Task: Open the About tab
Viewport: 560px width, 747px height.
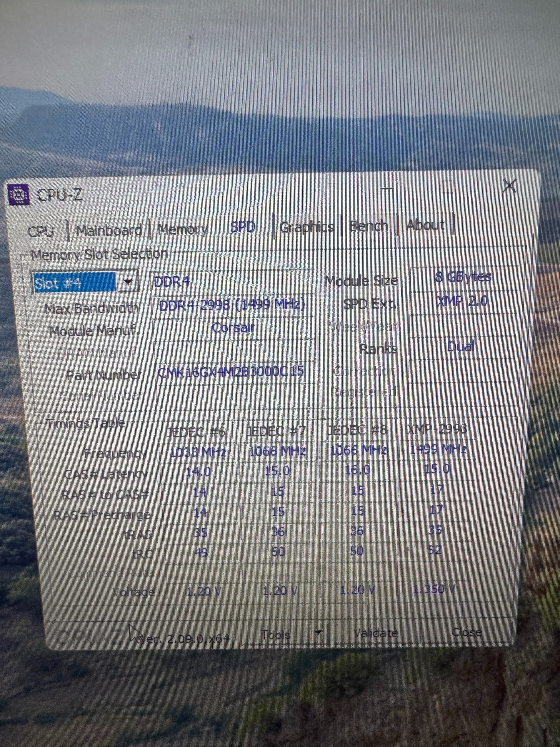Action: pyautogui.click(x=425, y=225)
